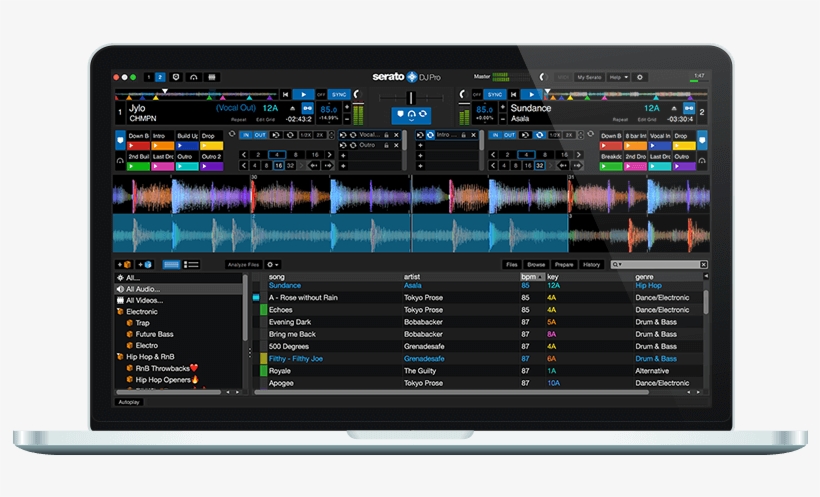Click deck 2 beat jump forward arrow
The width and height of the screenshot is (820, 497).
tap(576, 165)
